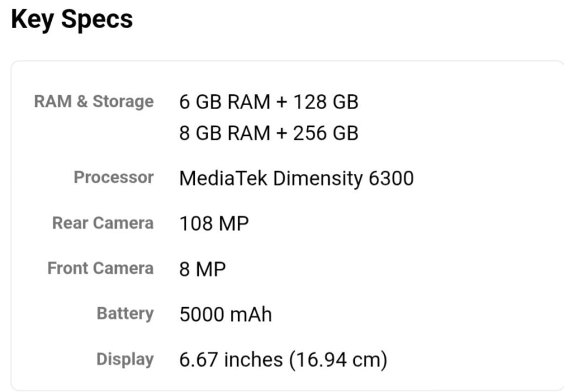Click the 256 GB storage figure
Image resolution: width=564 pixels, height=392 pixels.
tap(326, 133)
